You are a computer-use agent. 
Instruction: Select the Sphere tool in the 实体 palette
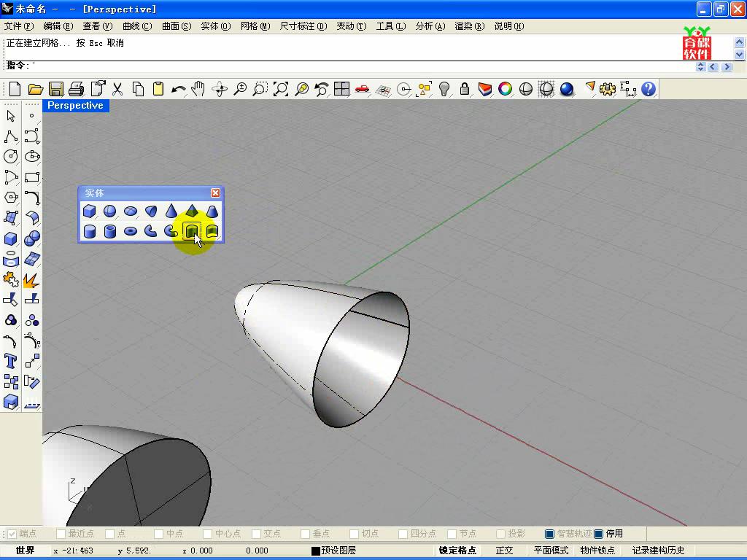(109, 211)
